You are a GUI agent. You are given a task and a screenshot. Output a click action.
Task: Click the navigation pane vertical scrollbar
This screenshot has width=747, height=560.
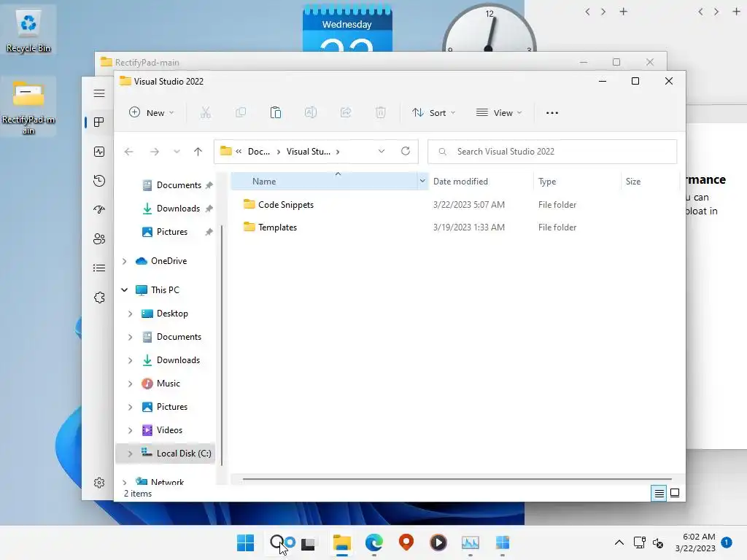pos(222,345)
